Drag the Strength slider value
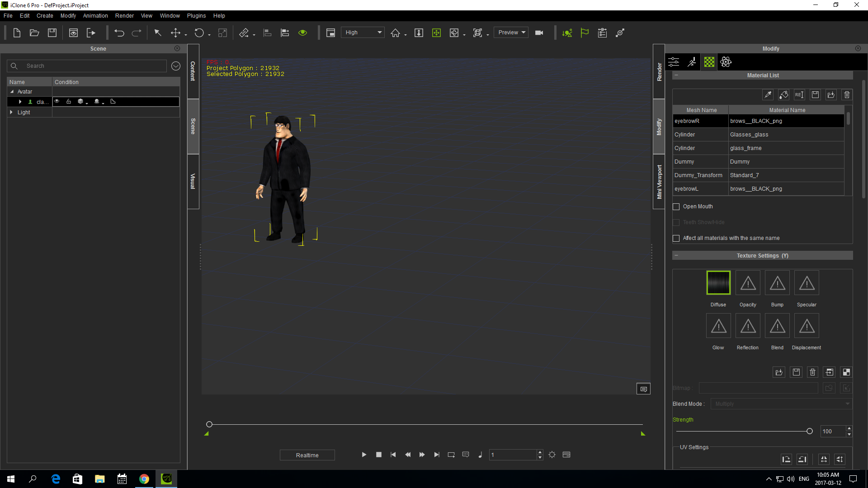This screenshot has height=488, width=868. tap(810, 431)
